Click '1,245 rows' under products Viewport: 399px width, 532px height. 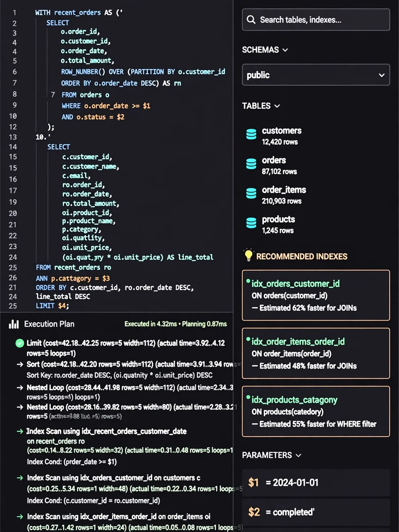278,231
